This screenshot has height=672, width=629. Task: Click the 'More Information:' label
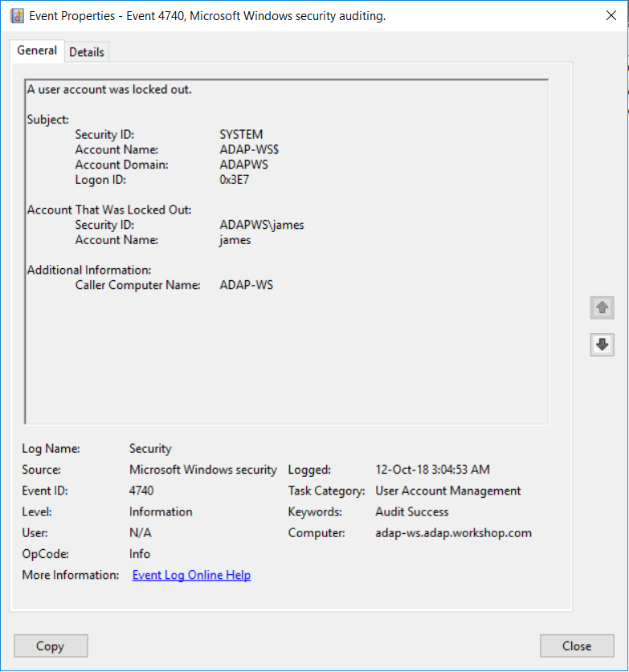(71, 575)
